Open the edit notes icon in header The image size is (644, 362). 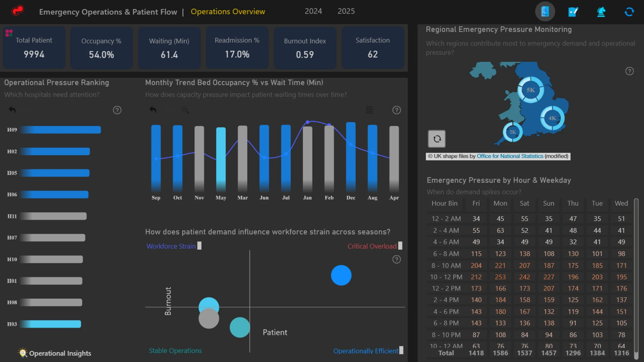[573, 12]
